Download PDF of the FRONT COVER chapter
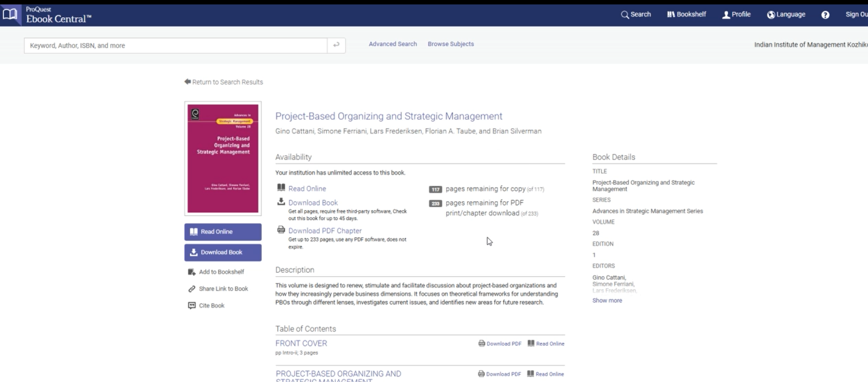868x382 pixels. (x=500, y=344)
